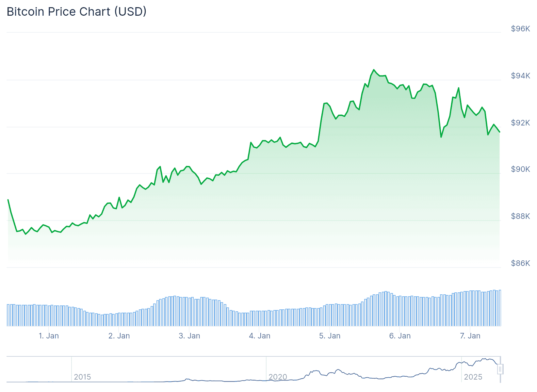Click the 1. Jan date label
Screen dimensions: 537x392
coord(49,336)
